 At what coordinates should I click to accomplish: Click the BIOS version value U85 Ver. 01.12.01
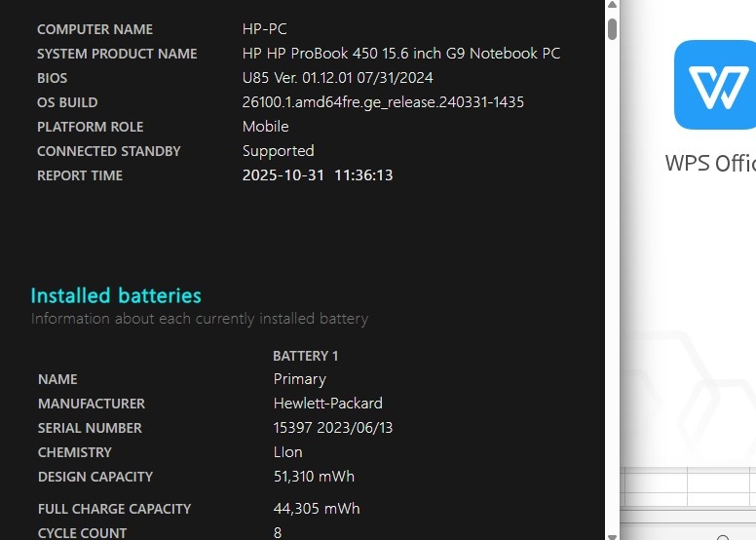pos(337,78)
